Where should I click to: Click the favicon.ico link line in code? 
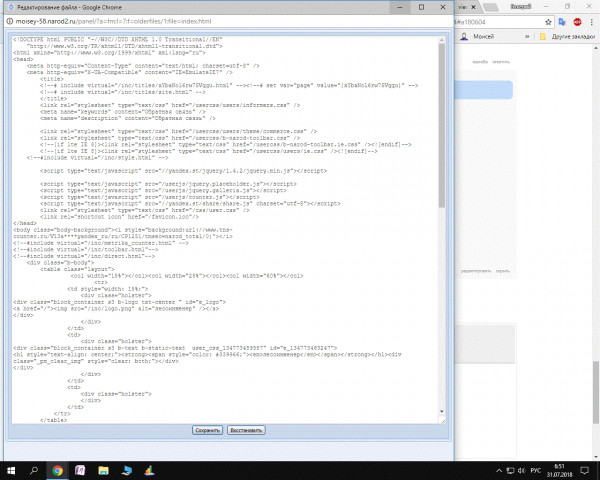click(x=119, y=217)
